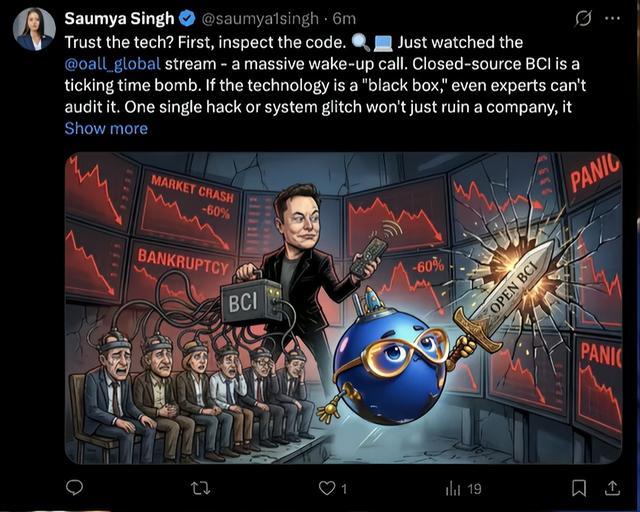Open the @saumya1singh handle link
Viewport: 640px width, 512px height.
click(x=260, y=19)
